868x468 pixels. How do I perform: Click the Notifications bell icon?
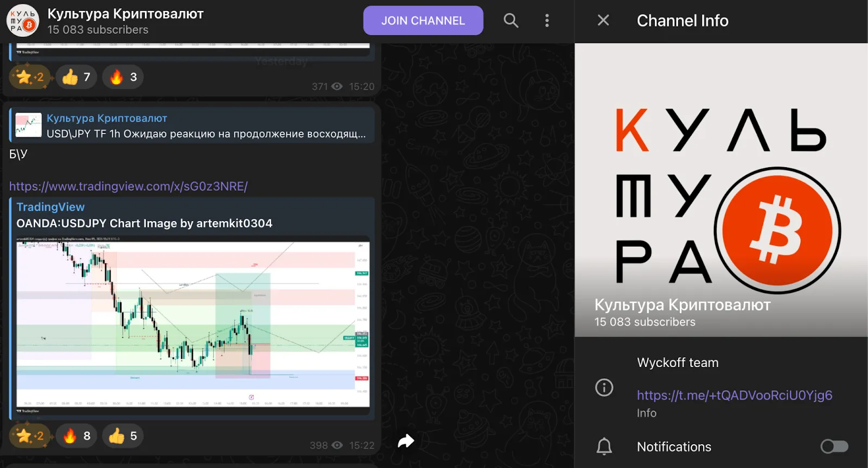coord(604,446)
